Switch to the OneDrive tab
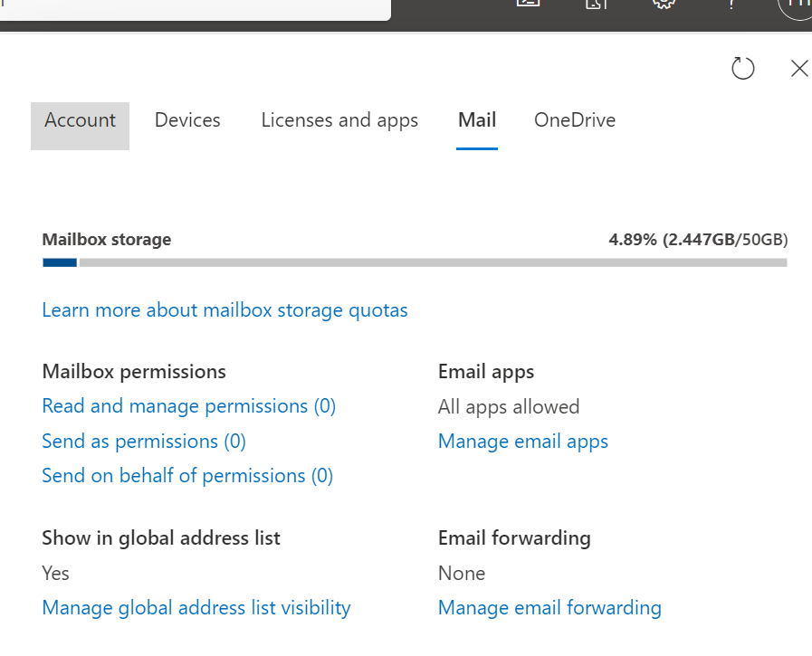 [x=575, y=120]
